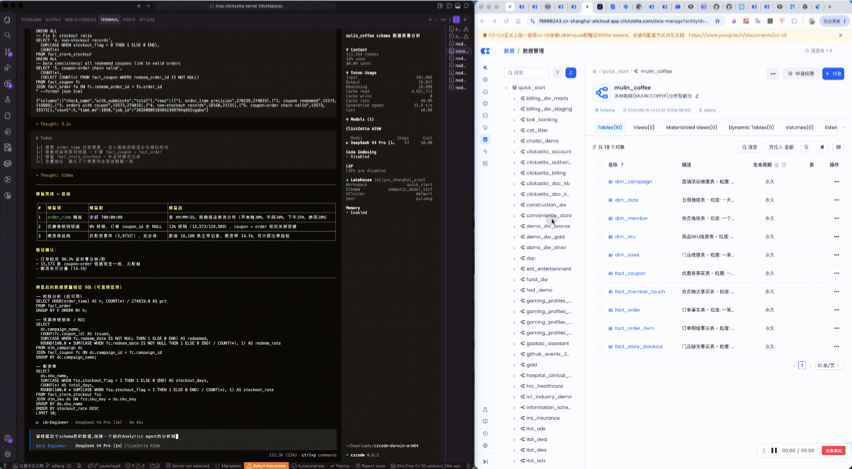Select the hospital_clinical schema in the tree
This screenshot has height=469, width=852.
548,376
